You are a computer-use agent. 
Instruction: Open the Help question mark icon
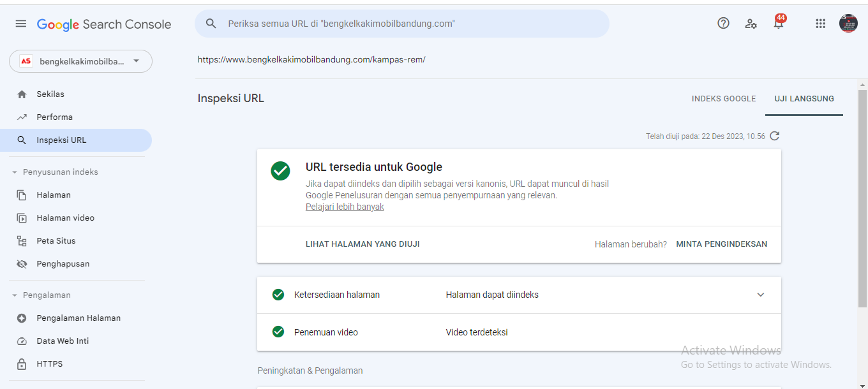click(x=723, y=24)
